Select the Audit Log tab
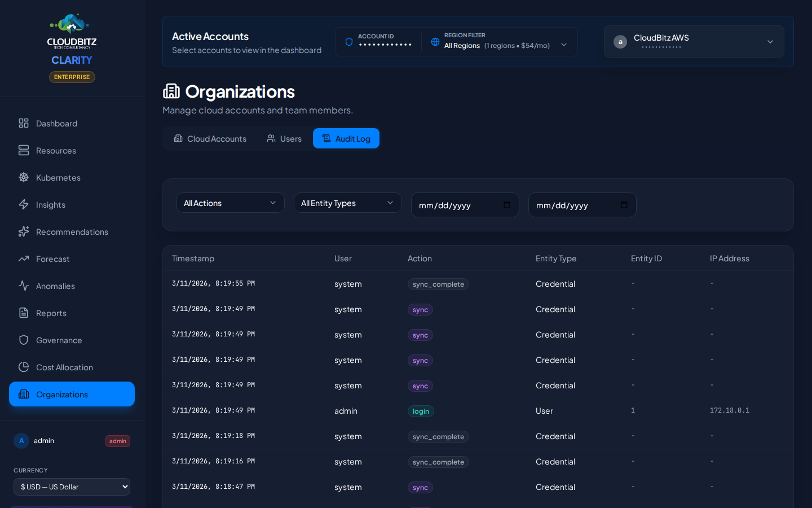The image size is (812, 508). (x=346, y=138)
